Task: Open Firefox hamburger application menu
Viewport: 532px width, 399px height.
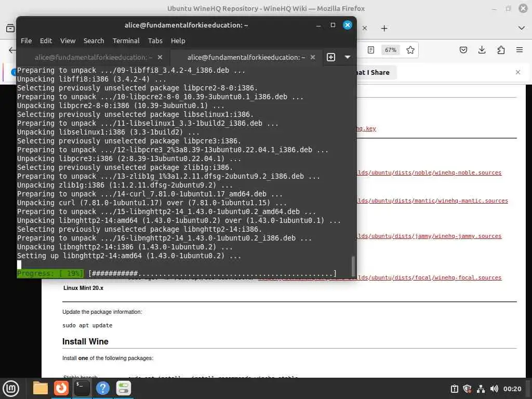Action: click(x=519, y=50)
